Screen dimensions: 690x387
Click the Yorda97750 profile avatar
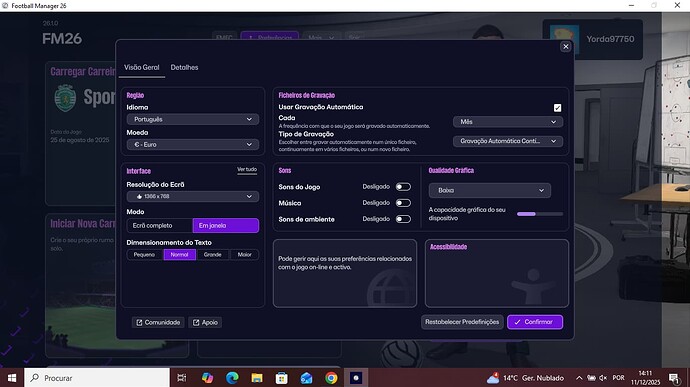pyautogui.click(x=564, y=39)
